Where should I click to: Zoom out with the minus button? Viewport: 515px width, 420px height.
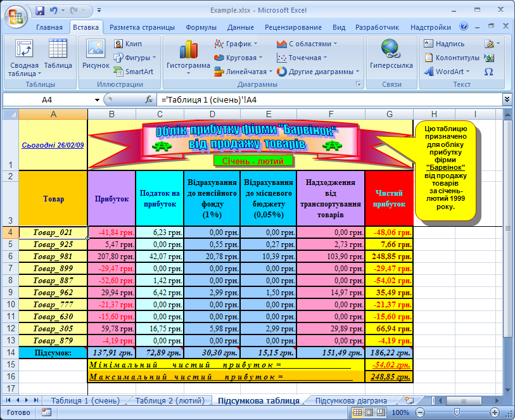coord(419,412)
